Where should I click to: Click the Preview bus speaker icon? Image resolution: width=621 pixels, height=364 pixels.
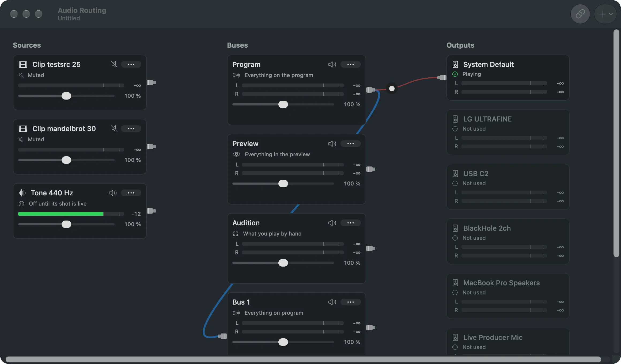[x=332, y=143]
